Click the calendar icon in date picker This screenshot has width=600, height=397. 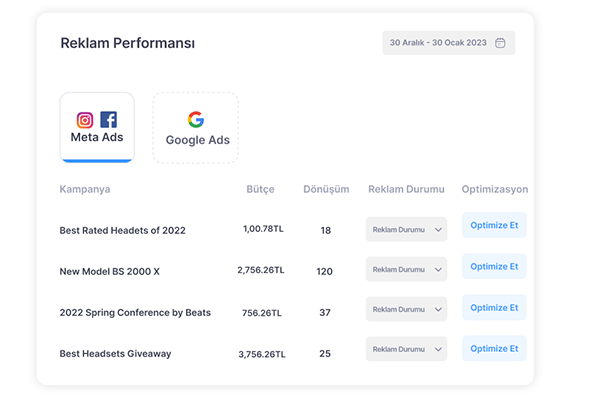500,43
